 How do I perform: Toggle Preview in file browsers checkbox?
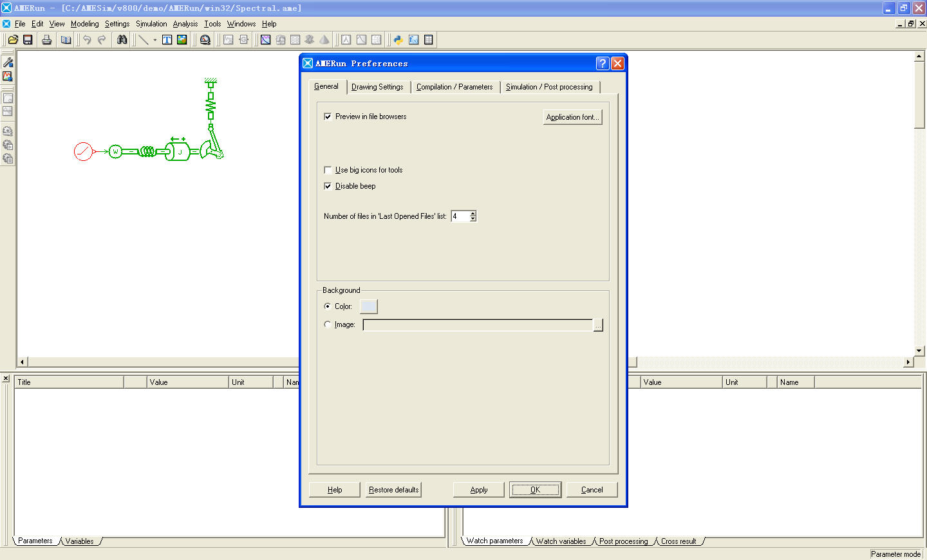[x=328, y=117]
